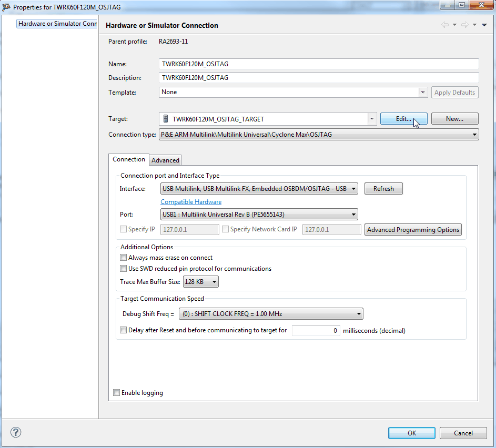Switch to the Connection tab
496x448 pixels.
[x=129, y=159]
